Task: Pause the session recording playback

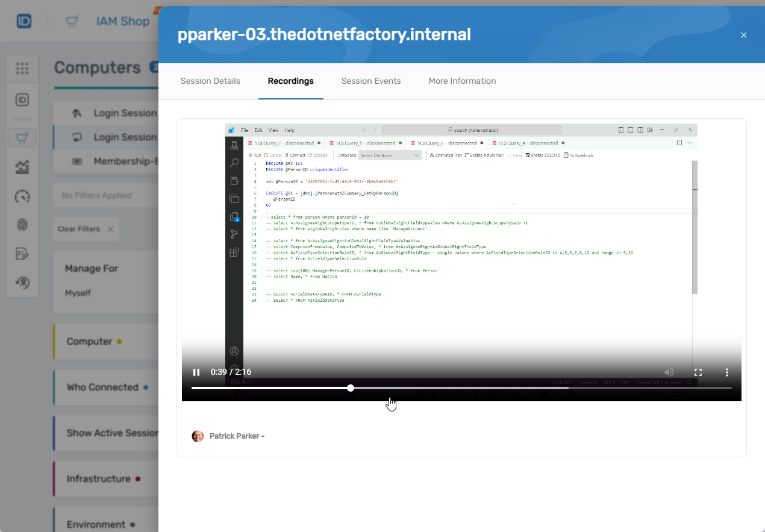Action: coord(196,372)
